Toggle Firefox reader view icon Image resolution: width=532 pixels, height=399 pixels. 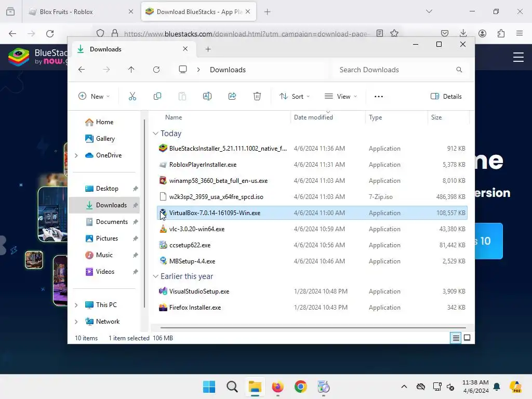click(380, 33)
